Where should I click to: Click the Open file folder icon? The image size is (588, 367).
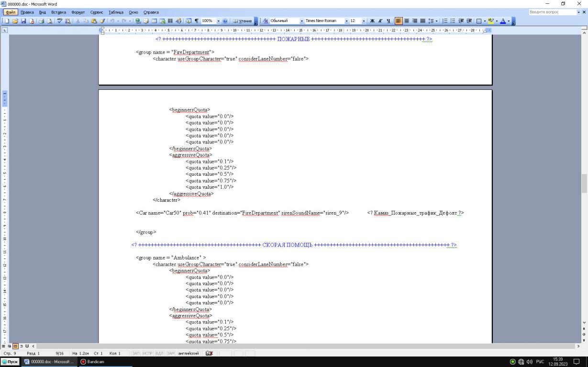16,21
